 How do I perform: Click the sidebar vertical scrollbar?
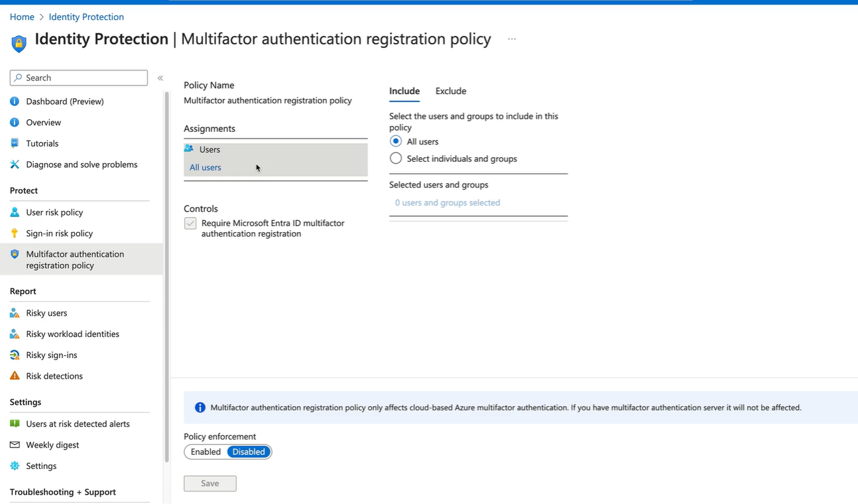[166, 277]
